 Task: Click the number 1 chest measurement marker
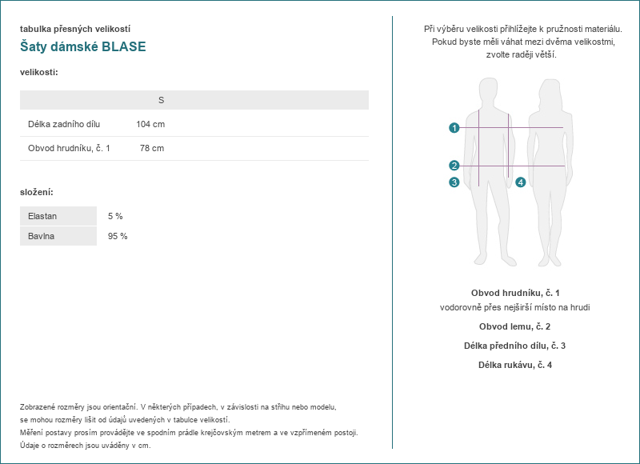pyautogui.click(x=454, y=128)
